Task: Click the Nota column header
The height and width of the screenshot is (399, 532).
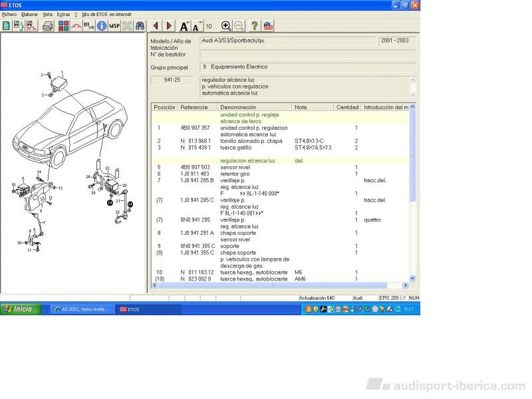Action: coord(313,107)
